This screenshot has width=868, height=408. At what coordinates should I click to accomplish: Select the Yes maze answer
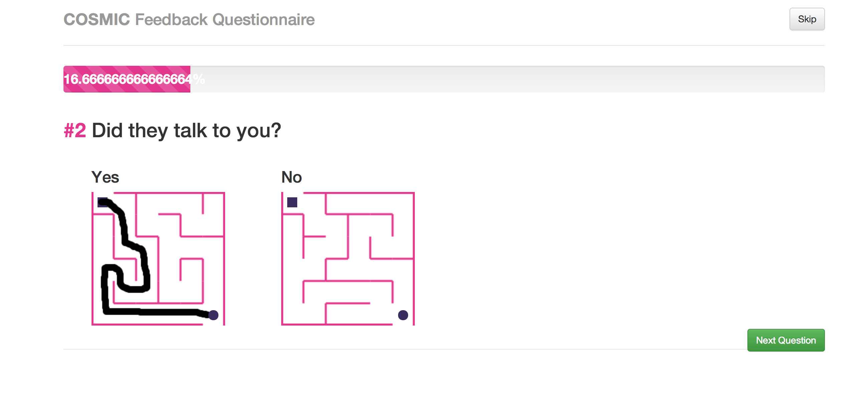158,258
